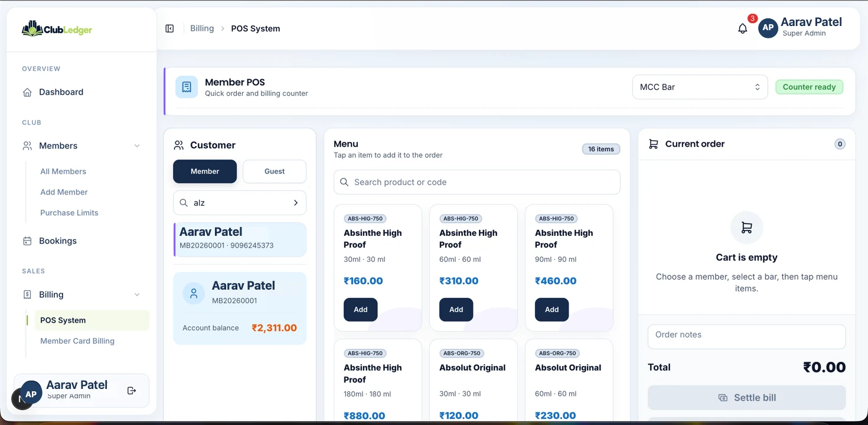
Task: Click the arrow in the member search box
Action: tap(296, 203)
